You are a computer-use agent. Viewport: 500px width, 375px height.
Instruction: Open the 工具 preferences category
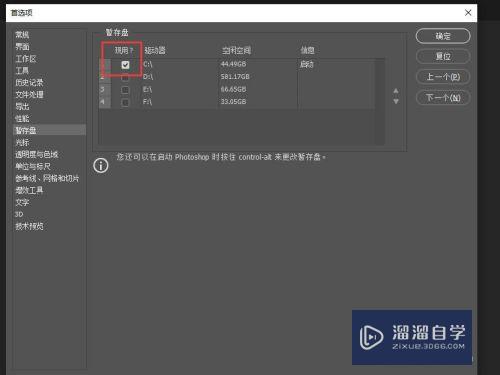pos(22,71)
